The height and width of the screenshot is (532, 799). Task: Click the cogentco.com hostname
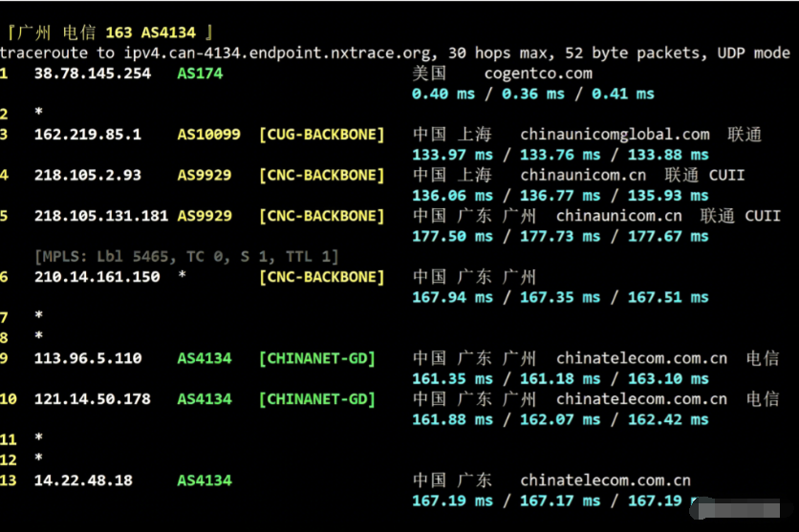(538, 73)
